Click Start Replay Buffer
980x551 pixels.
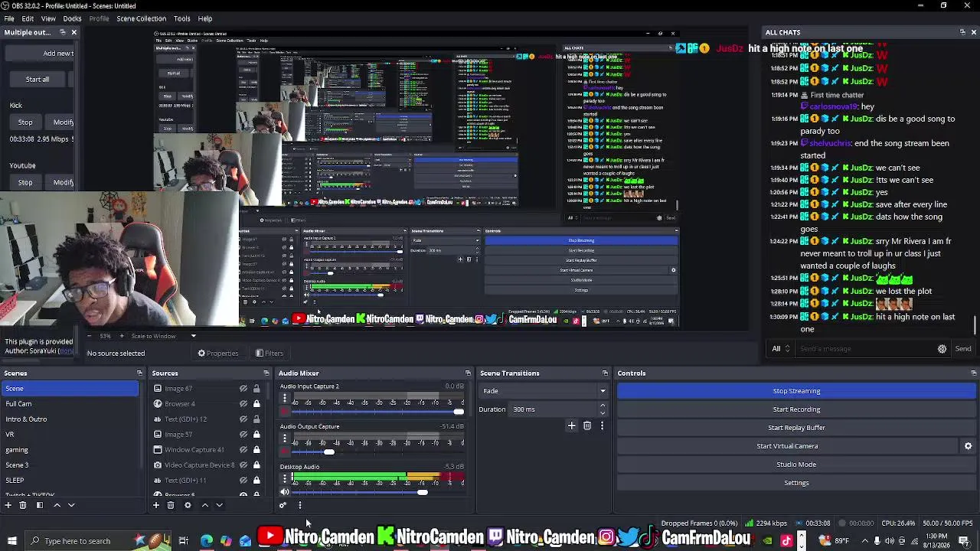796,428
